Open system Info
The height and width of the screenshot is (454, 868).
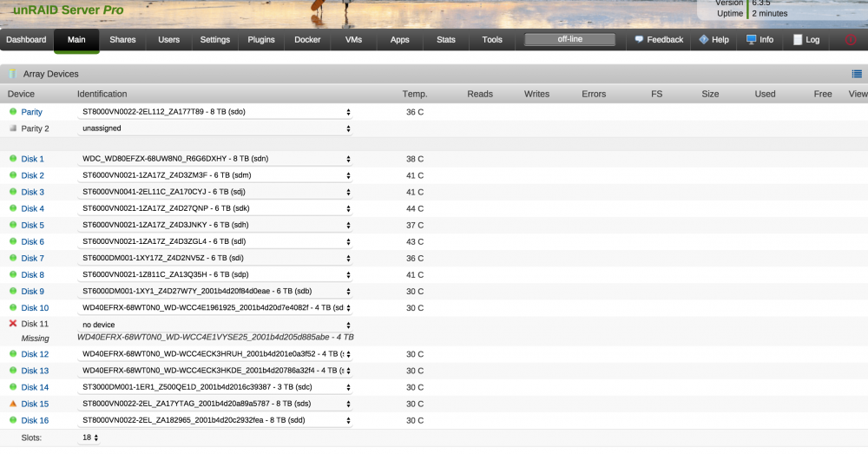tap(760, 40)
